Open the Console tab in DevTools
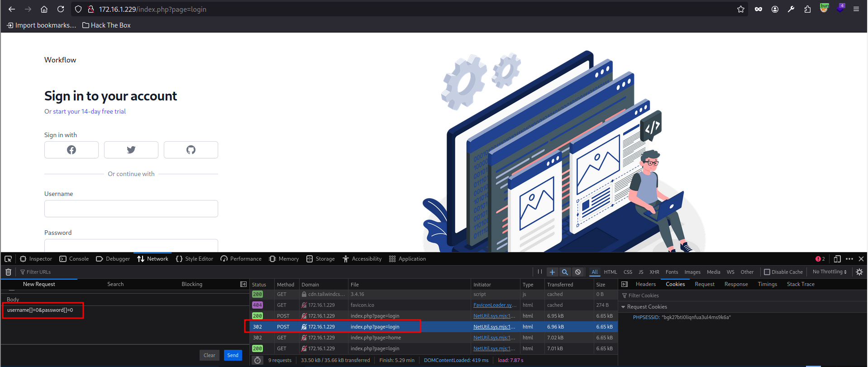868x367 pixels. click(x=74, y=259)
